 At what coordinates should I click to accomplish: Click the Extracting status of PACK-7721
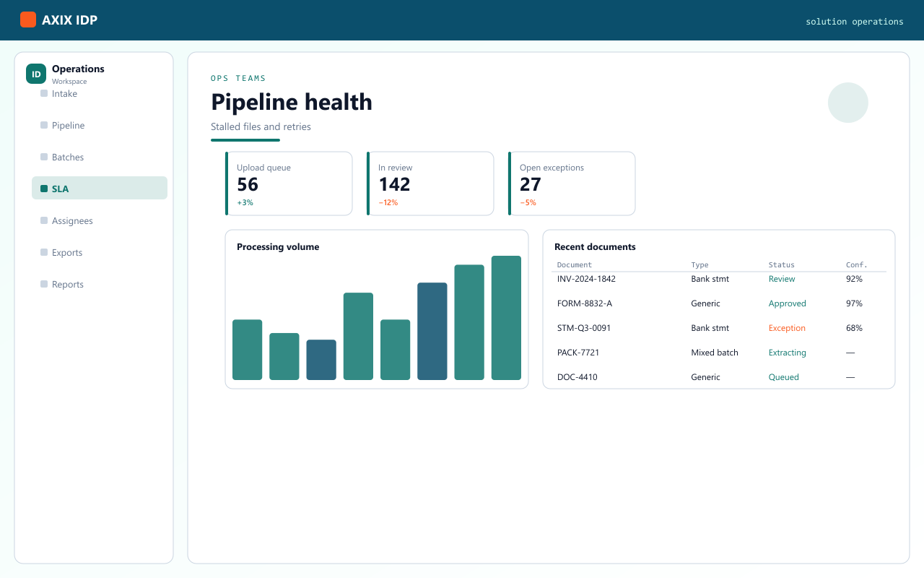pos(788,353)
